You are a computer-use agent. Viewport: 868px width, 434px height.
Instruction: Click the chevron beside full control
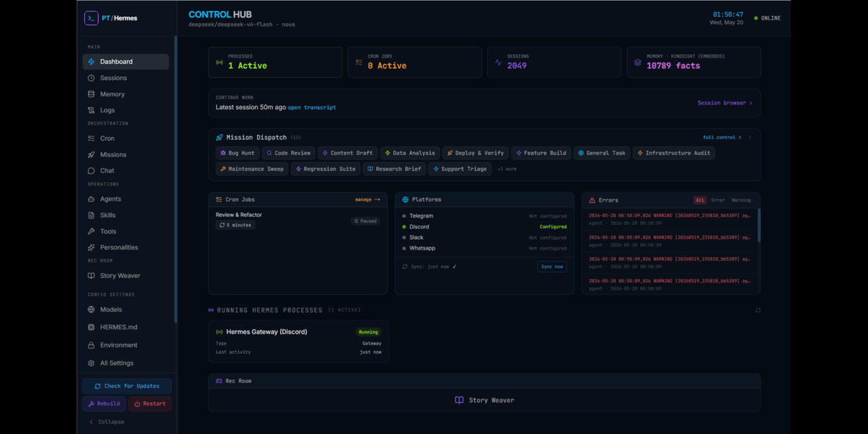[x=749, y=138]
